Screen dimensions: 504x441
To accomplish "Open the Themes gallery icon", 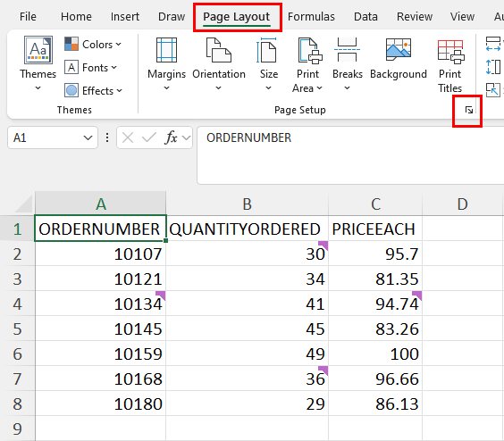I will (x=38, y=50).
